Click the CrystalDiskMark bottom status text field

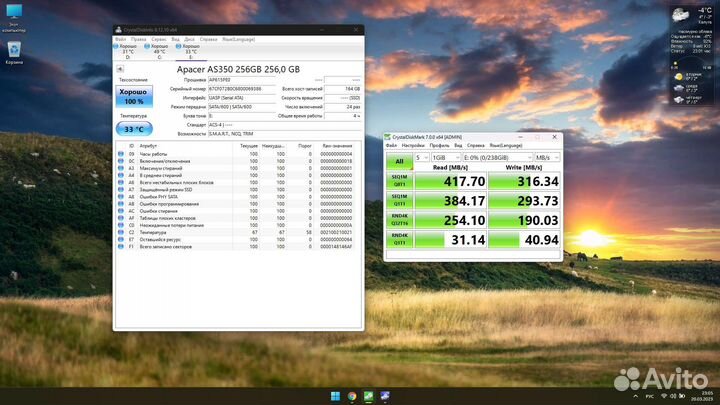473,254
